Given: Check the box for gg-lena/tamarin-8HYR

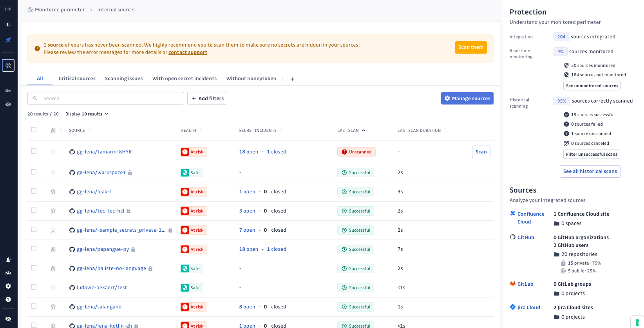Looking at the screenshot, I should 34,151.
